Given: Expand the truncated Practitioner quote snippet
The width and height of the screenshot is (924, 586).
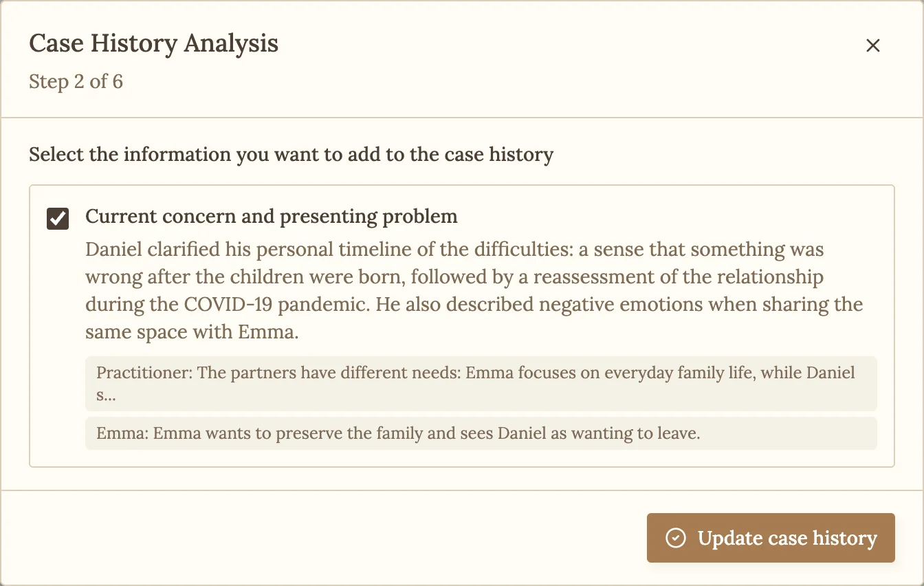Looking at the screenshot, I should pos(481,384).
